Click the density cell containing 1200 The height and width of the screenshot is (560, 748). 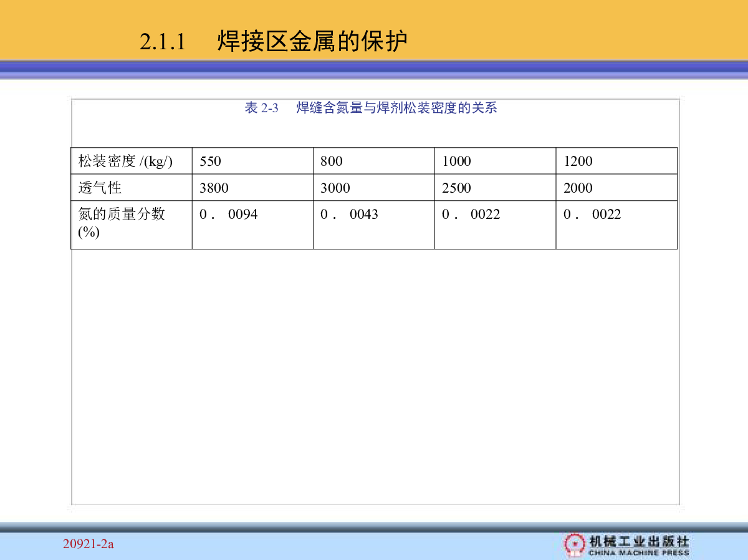(616, 161)
